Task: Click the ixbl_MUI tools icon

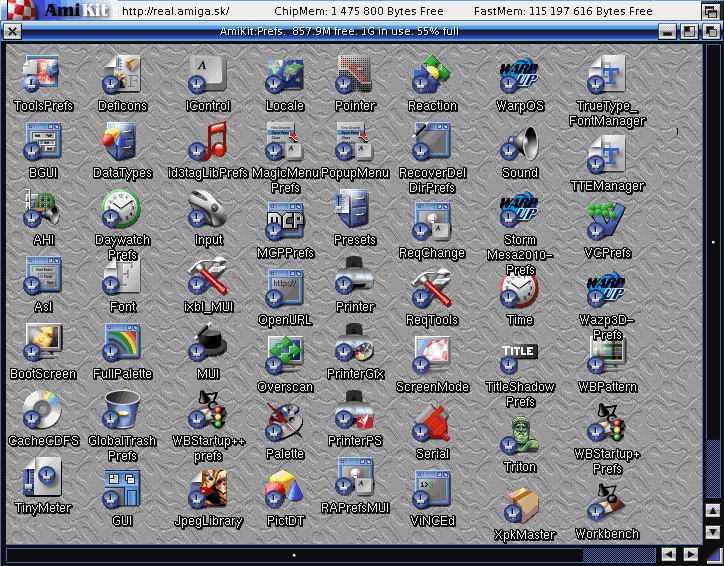Action: click(208, 275)
